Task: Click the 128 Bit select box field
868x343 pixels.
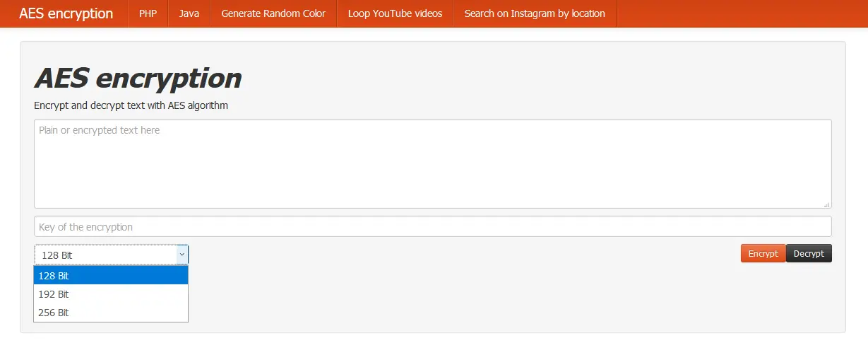Action: [111, 255]
